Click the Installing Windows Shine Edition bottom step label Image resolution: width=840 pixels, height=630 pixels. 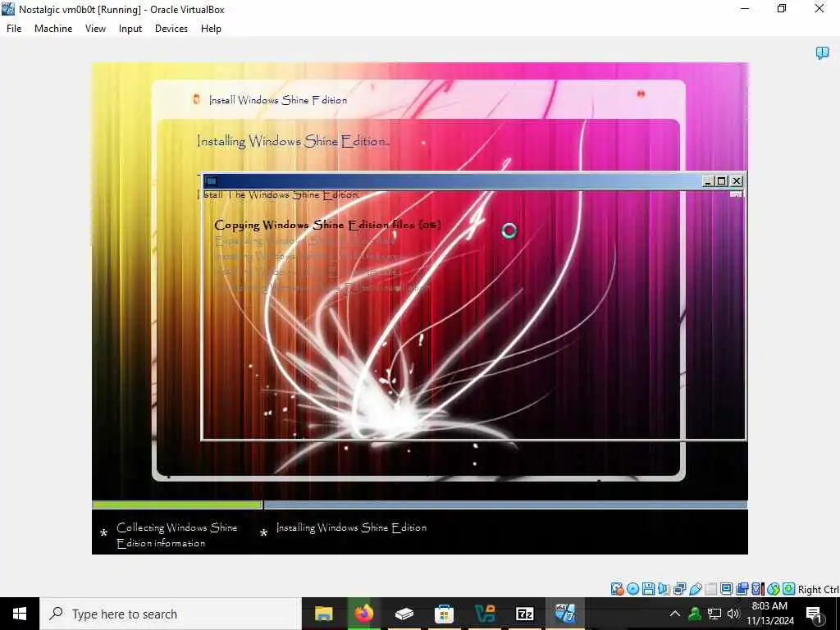click(351, 527)
